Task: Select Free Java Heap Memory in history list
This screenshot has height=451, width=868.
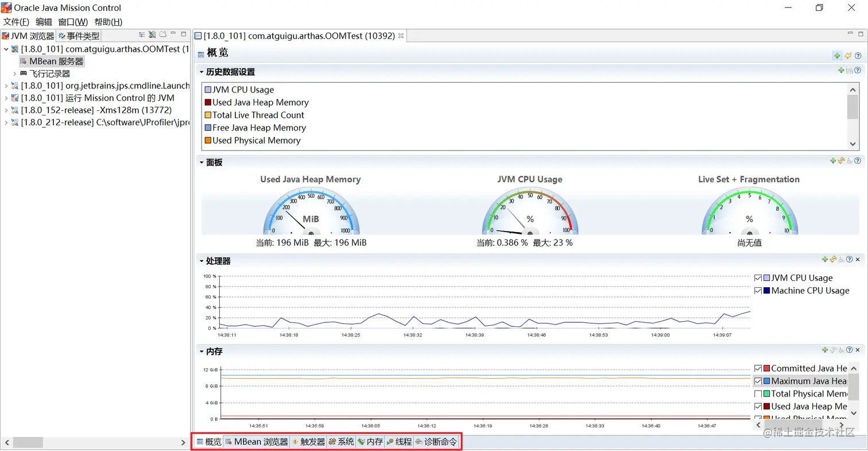Action: click(255, 128)
